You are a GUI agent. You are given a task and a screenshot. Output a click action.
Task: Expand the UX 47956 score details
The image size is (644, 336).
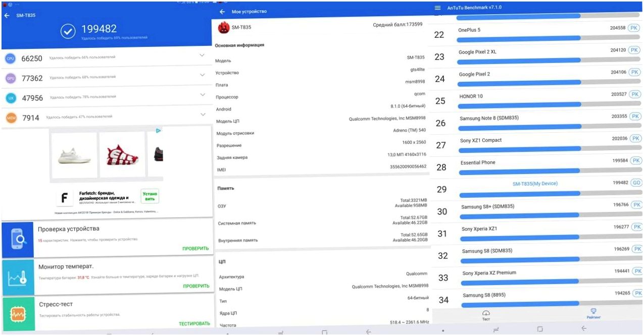[x=203, y=94]
